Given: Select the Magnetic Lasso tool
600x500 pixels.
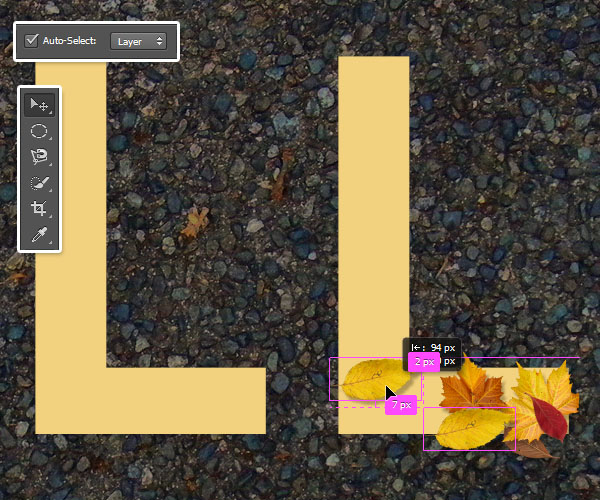Looking at the screenshot, I should (39, 156).
